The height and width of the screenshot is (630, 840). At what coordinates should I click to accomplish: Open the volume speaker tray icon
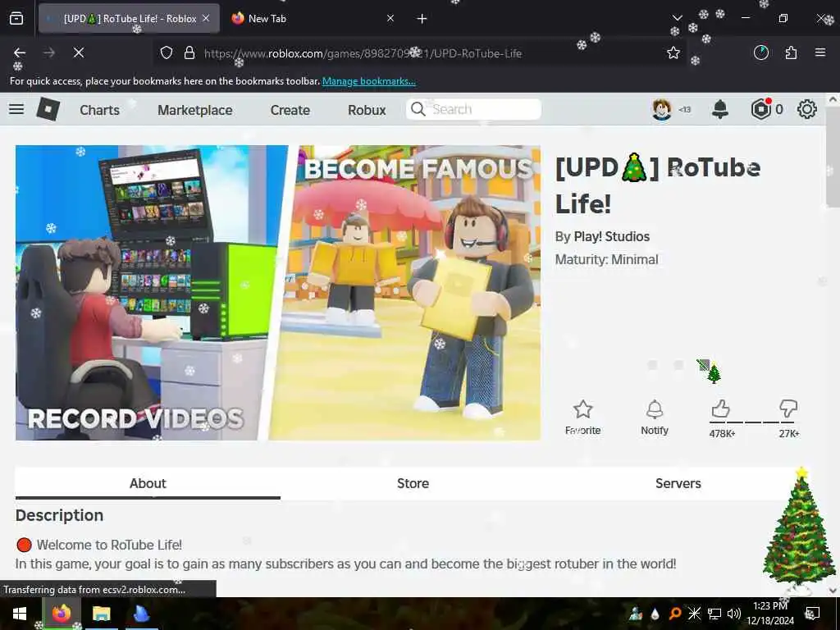click(x=733, y=614)
